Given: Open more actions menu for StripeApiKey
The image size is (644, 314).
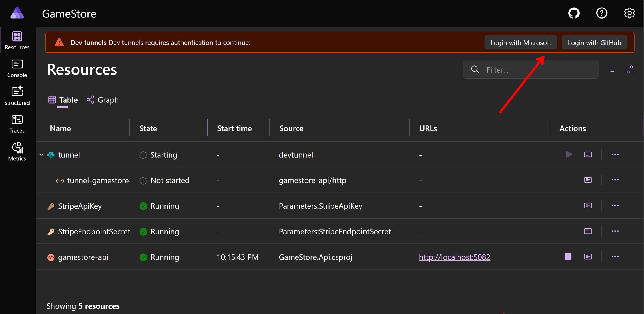Looking at the screenshot, I should pos(615,206).
